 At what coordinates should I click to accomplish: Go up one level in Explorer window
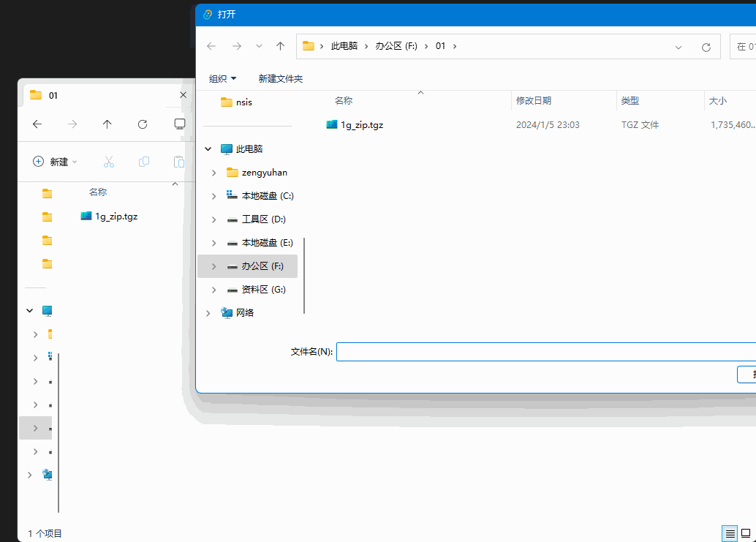[x=107, y=124]
